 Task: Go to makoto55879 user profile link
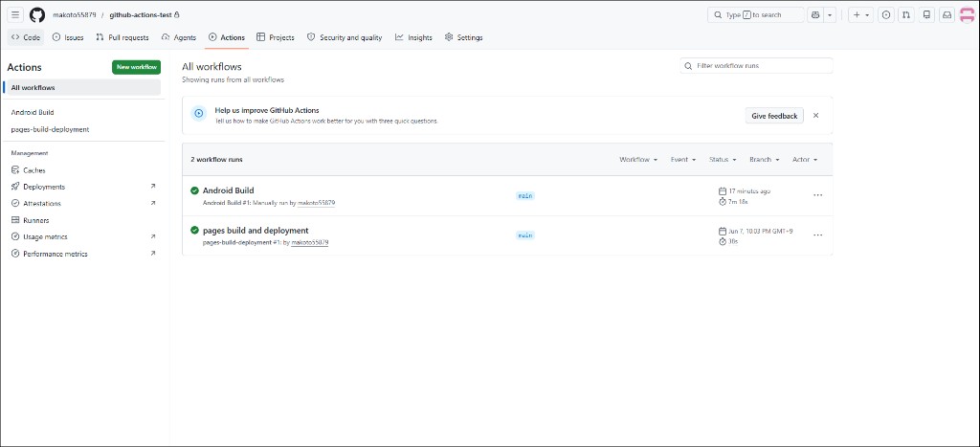coord(75,15)
